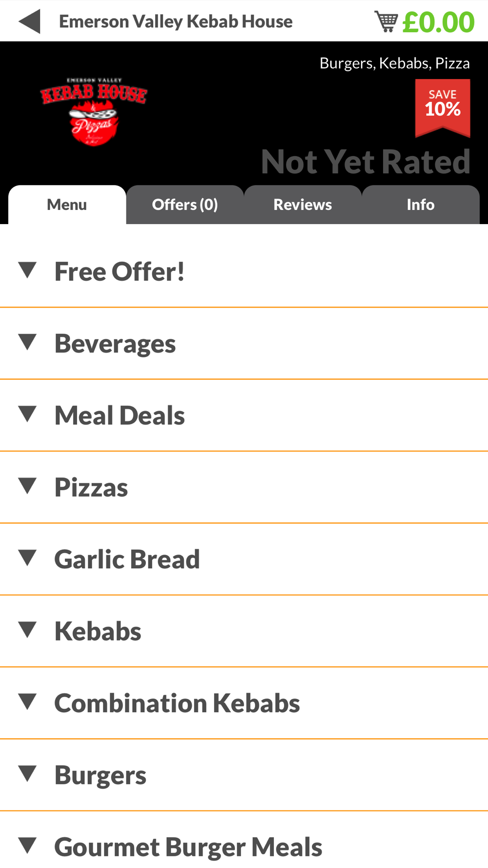This screenshot has height=868, width=488.
Task: Tap the £0.00 basket total
Action: pos(438,22)
